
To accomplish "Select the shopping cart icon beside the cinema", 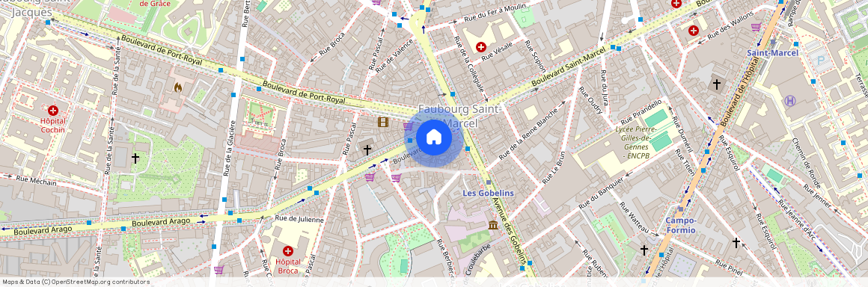I will [408, 126].
